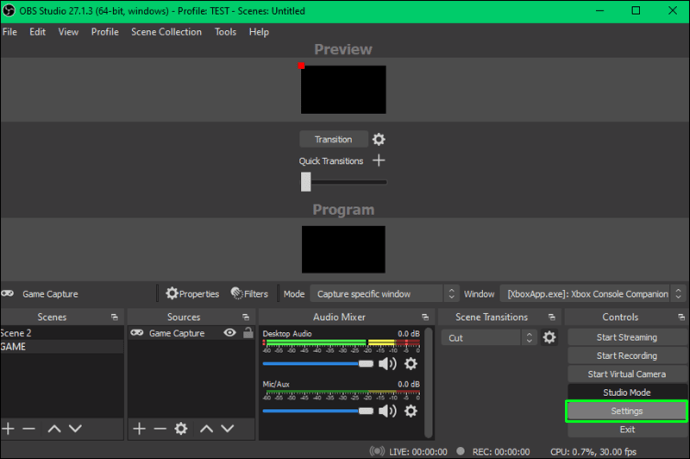Open File menu

coord(10,32)
